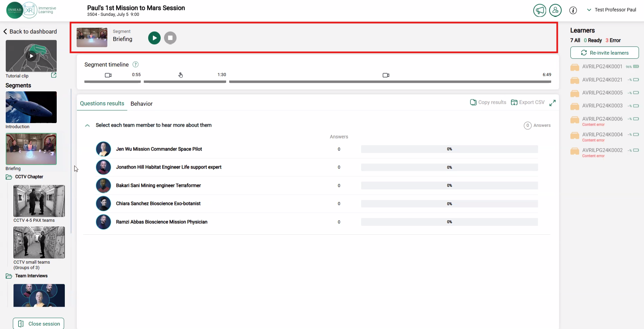Click the long timeline bar ending 6:49

[x=390, y=82]
